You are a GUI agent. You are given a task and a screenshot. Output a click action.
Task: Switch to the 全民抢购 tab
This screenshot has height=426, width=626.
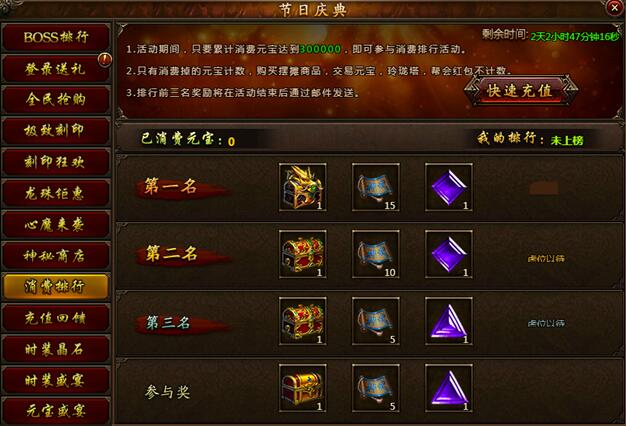pos(56,99)
